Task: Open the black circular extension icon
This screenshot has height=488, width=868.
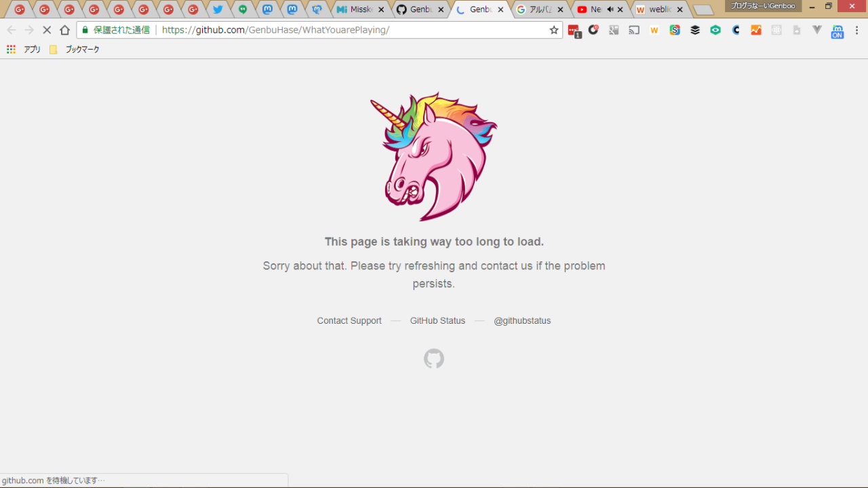Action: (593, 30)
